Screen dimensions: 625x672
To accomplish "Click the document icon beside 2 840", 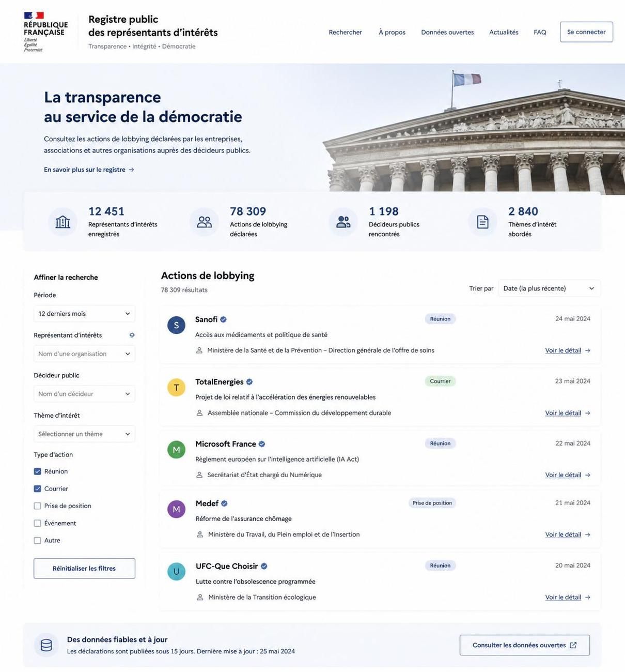I will 482,222.
